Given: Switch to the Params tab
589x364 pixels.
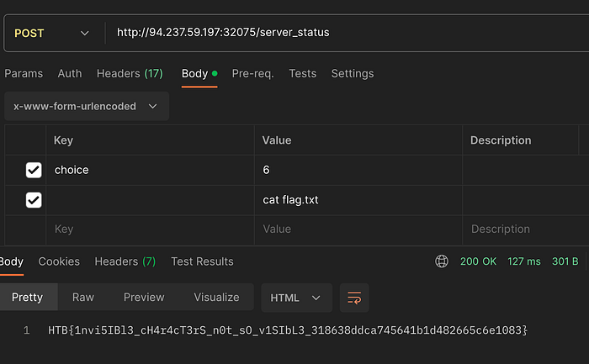Looking at the screenshot, I should [x=24, y=73].
